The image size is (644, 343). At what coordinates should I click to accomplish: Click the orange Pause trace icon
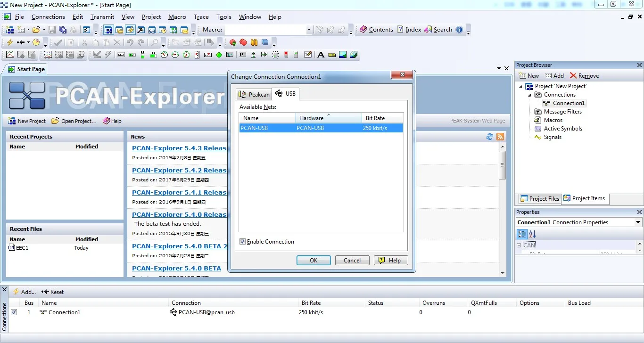pyautogui.click(x=254, y=42)
